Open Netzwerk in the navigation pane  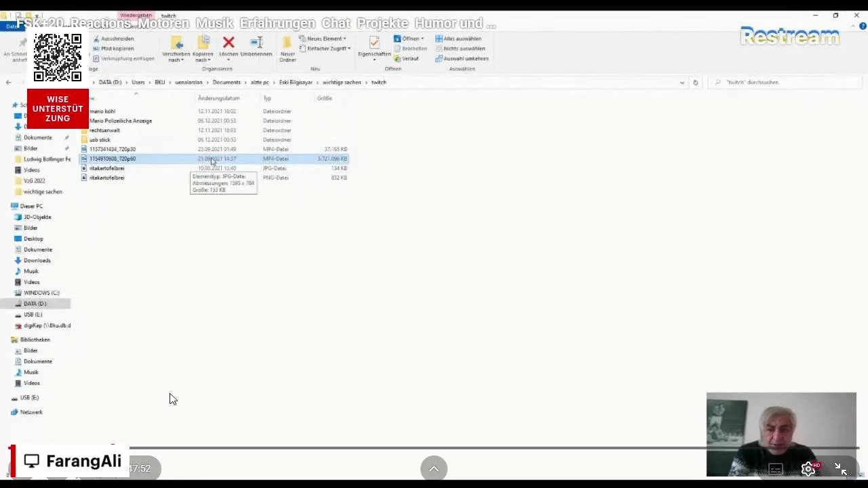pos(26,412)
